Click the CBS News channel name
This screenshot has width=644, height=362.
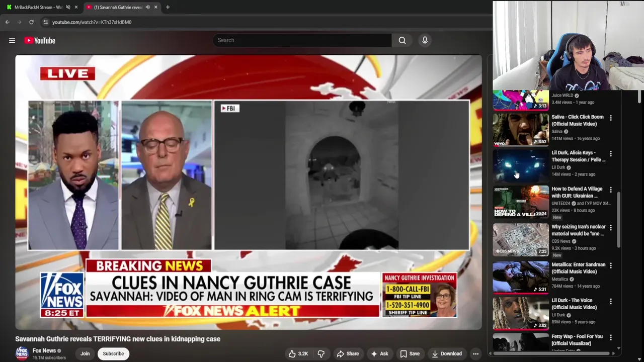pyautogui.click(x=561, y=241)
